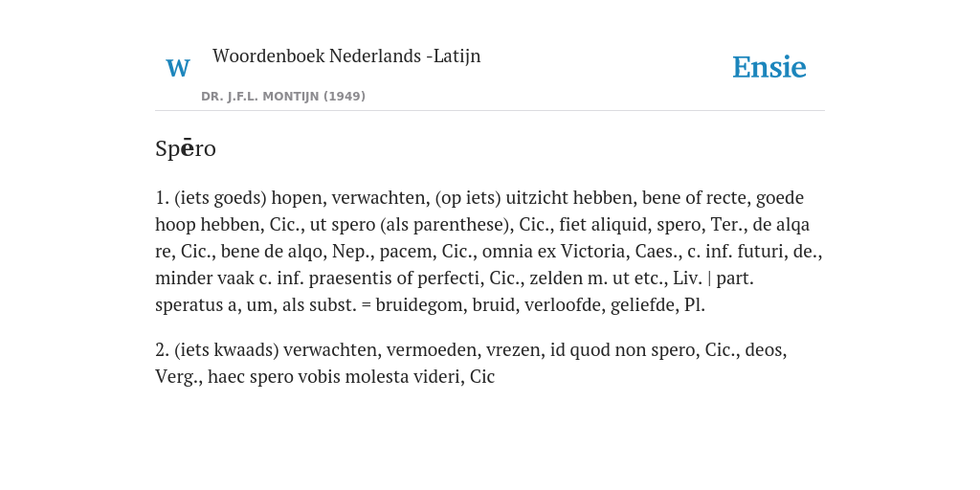Click the blue W dictionary icon
This screenshot has height=490, width=980.
pyautogui.click(x=177, y=68)
